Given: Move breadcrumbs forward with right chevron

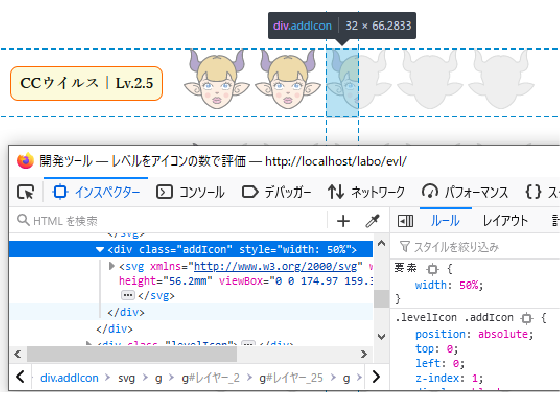Looking at the screenshot, I should 376,377.
